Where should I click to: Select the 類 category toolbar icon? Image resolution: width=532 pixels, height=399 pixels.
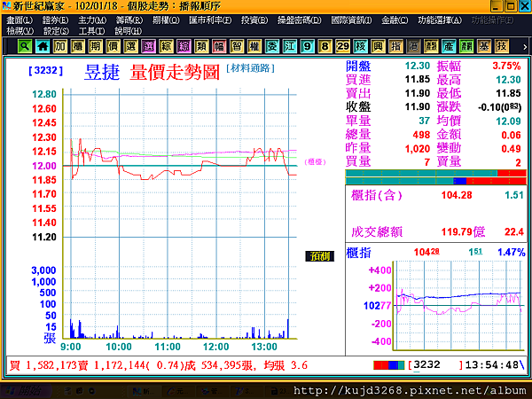[201, 46]
